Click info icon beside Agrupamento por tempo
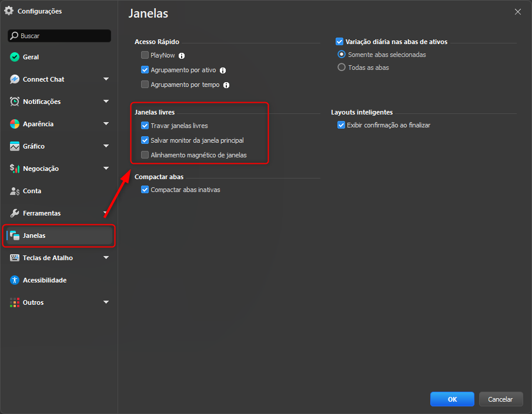 point(226,85)
